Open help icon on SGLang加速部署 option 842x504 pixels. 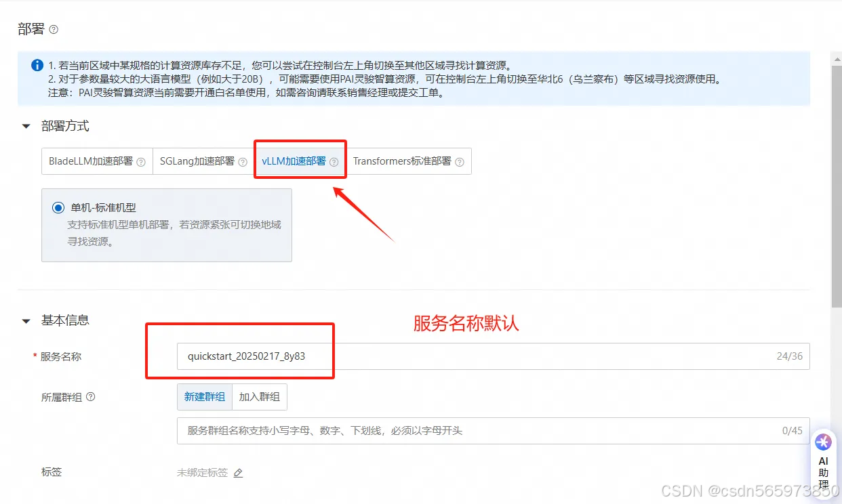click(x=243, y=162)
